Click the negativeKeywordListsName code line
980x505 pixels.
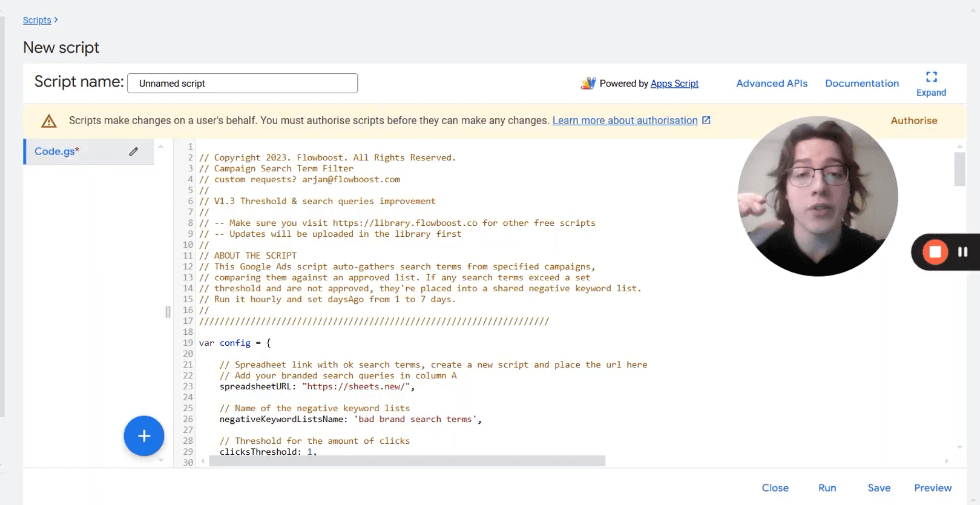(350, 419)
